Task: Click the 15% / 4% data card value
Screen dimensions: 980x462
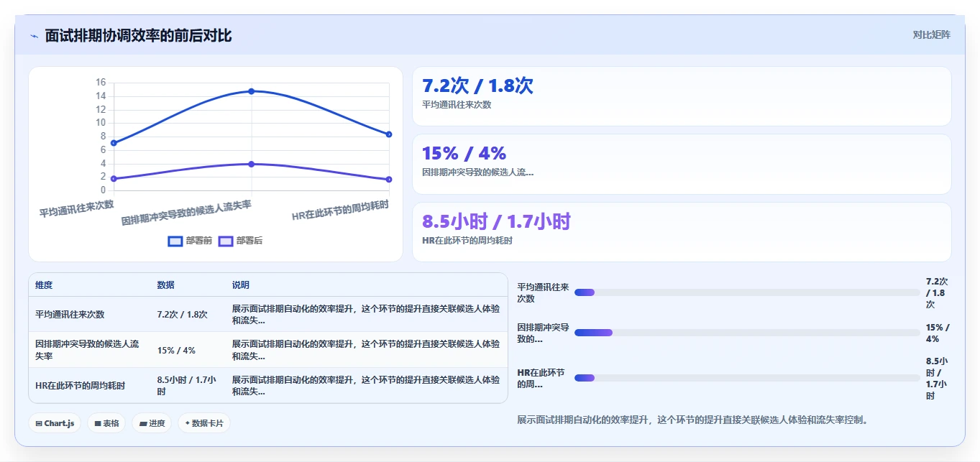Action: [464, 153]
